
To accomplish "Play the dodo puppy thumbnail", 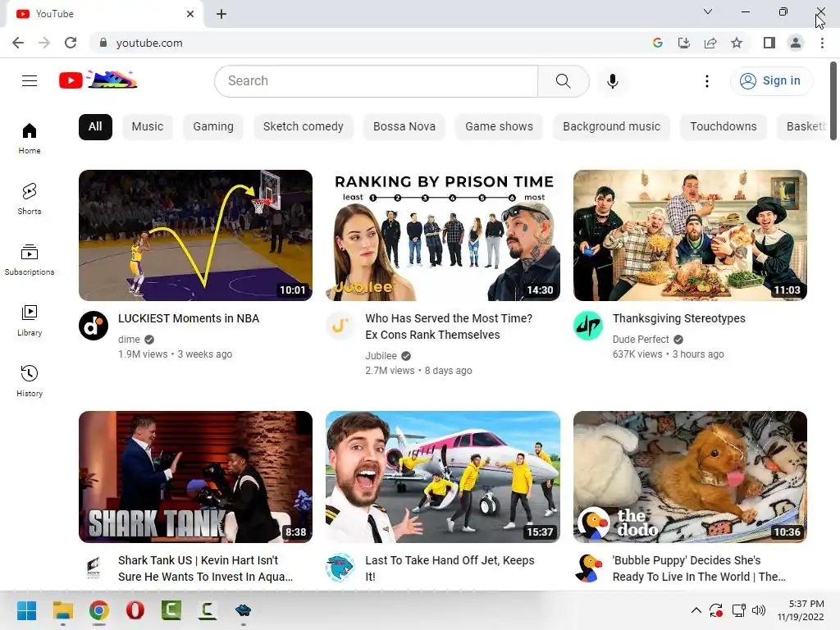I will (690, 477).
